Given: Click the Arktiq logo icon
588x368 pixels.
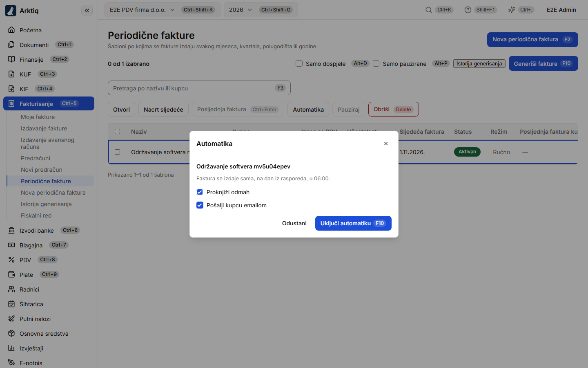Looking at the screenshot, I should pos(11,11).
